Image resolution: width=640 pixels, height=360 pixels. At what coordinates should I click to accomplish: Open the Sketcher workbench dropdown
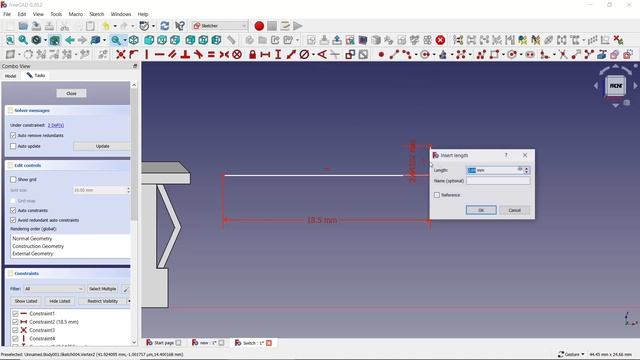pyautogui.click(x=220, y=26)
